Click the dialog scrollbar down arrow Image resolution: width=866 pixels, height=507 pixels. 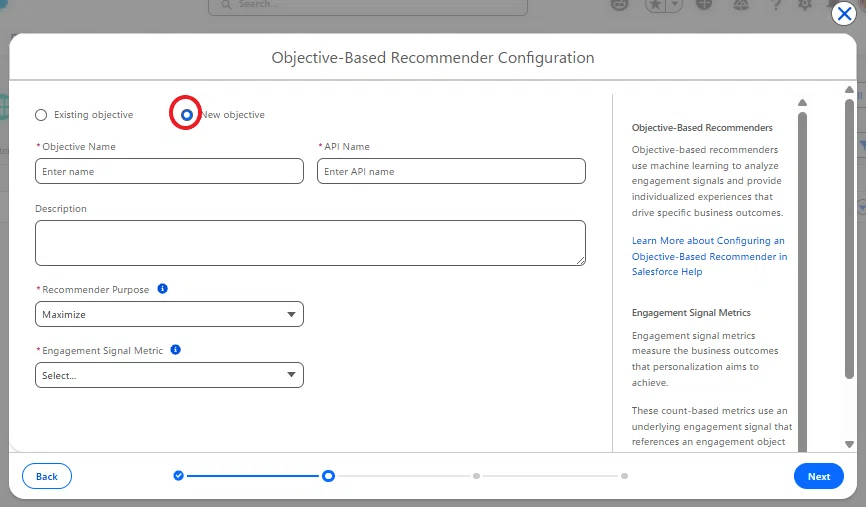pos(849,444)
